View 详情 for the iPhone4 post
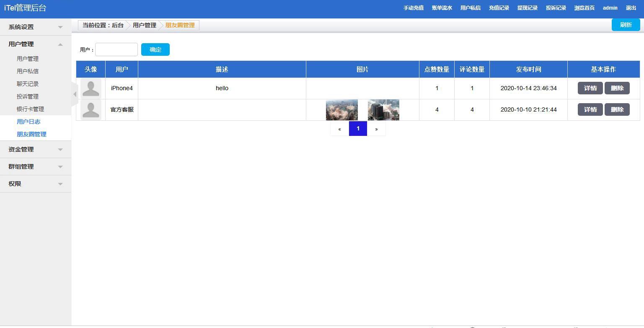644x328 pixels. pyautogui.click(x=590, y=88)
